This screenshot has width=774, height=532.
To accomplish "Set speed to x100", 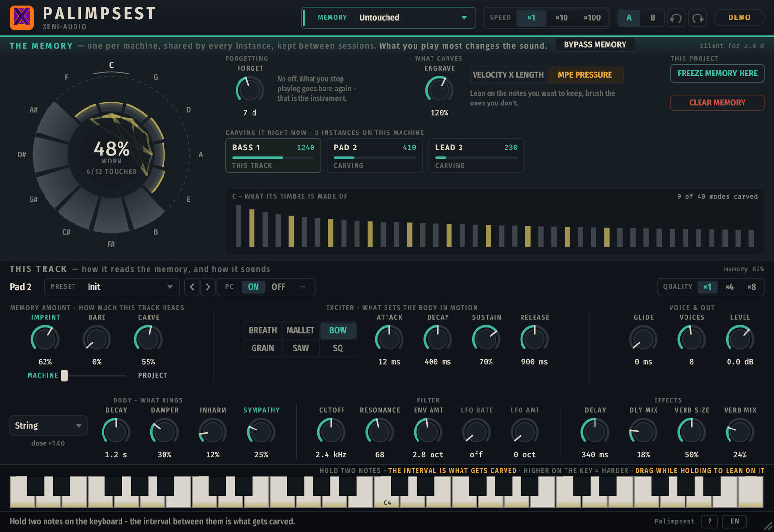I will [592, 18].
